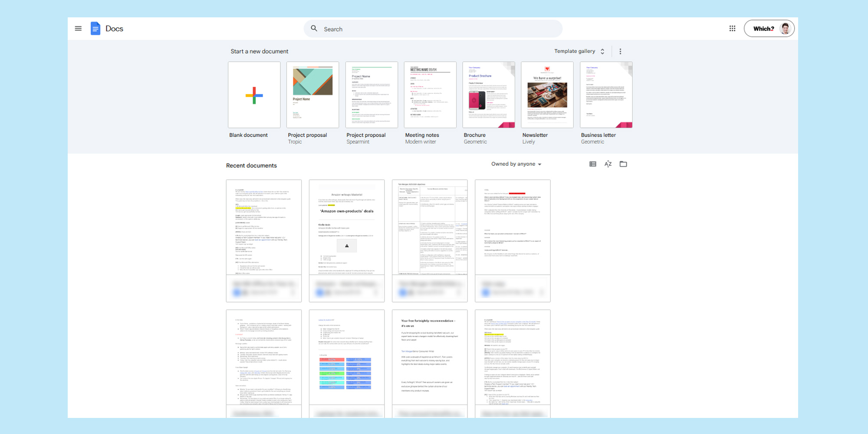This screenshot has height=434, width=868.
Task: Open the main navigation hamburger menu
Action: [x=78, y=28]
